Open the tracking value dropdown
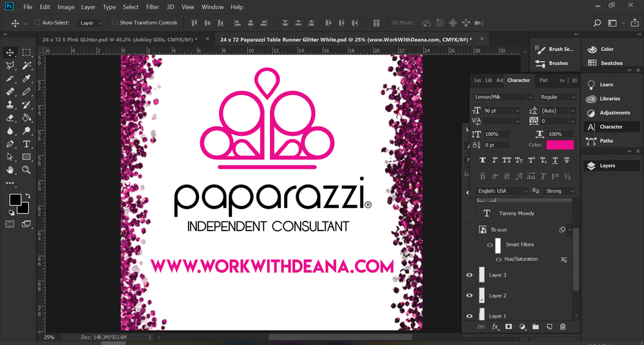The height and width of the screenshot is (345, 644). click(x=572, y=121)
